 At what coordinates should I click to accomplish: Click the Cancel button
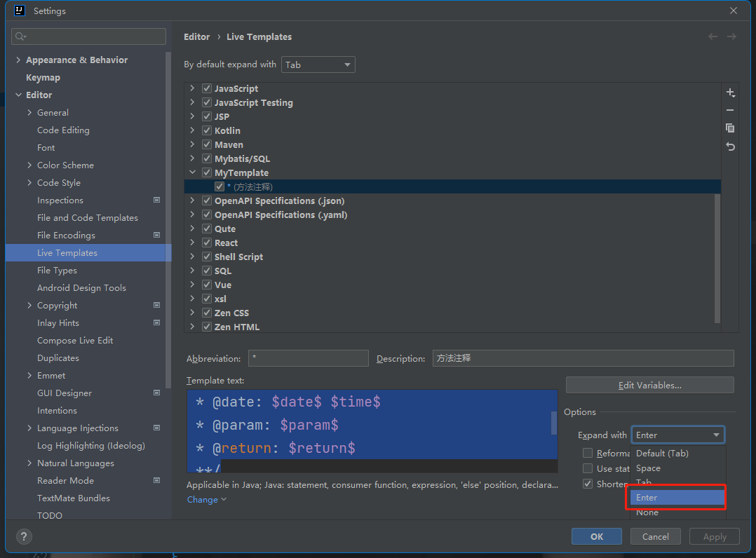(x=655, y=536)
